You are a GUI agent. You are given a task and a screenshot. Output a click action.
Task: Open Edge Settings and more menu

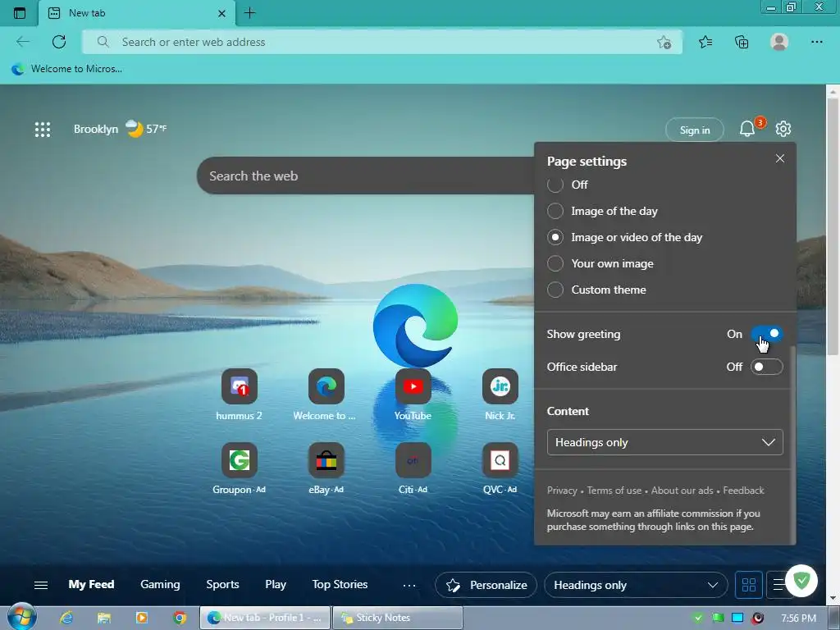coord(816,42)
